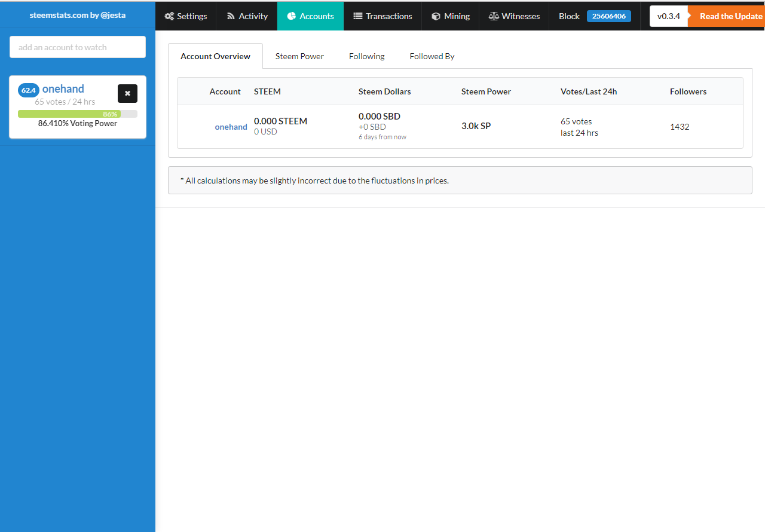Select the Accounts pie chart icon
Image resolution: width=765 pixels, height=532 pixels.
point(291,16)
